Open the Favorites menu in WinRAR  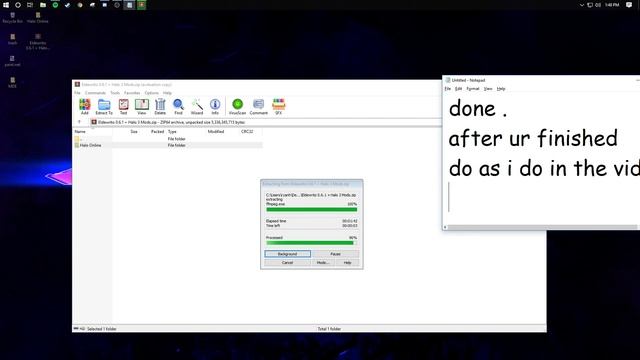[x=132, y=93]
